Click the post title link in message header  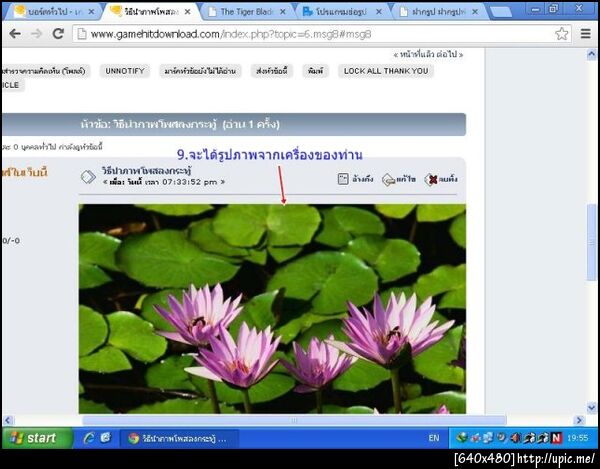tap(147, 170)
